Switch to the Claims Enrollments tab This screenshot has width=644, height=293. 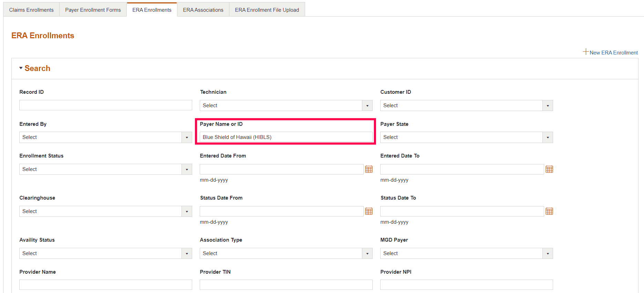coord(31,10)
